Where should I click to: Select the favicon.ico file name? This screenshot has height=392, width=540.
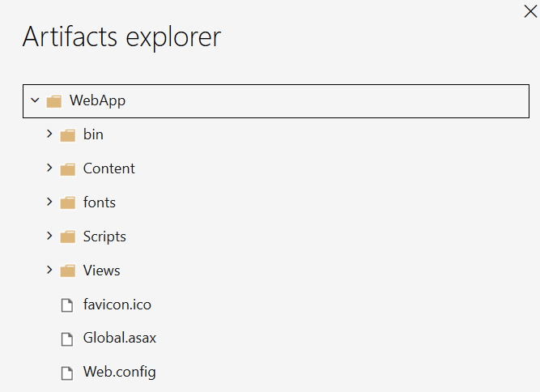(117, 305)
